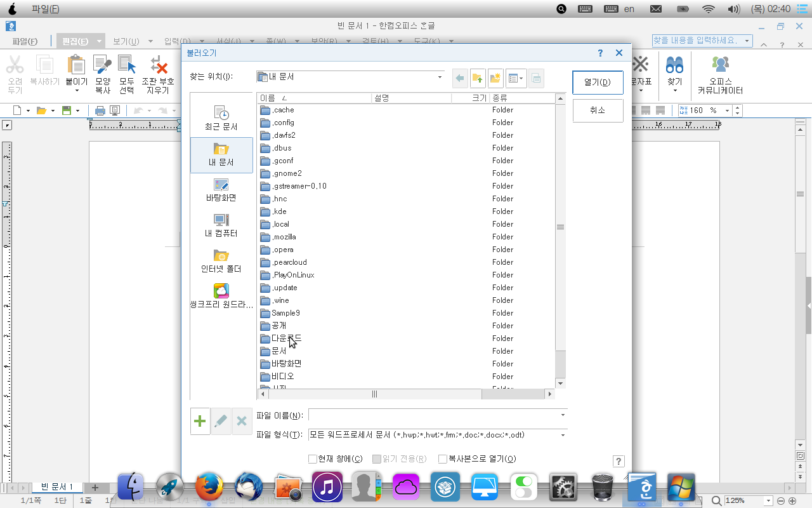Click the print preview icon in toolbar

click(115, 110)
